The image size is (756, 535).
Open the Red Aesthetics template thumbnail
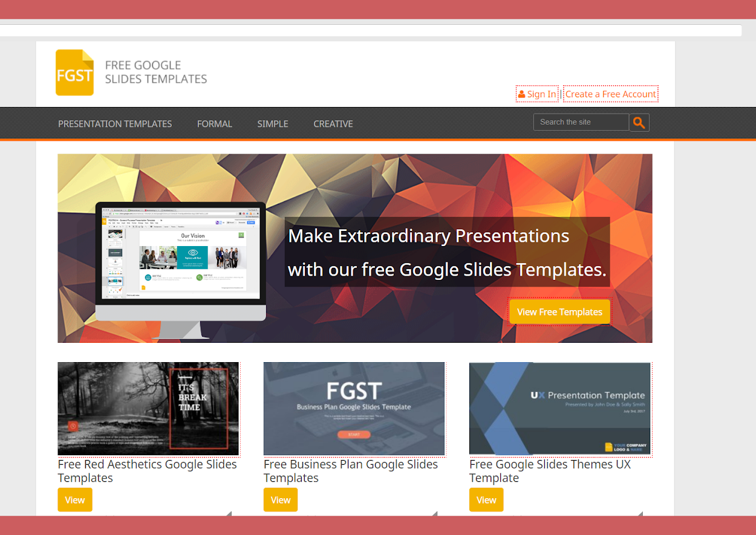(x=148, y=409)
